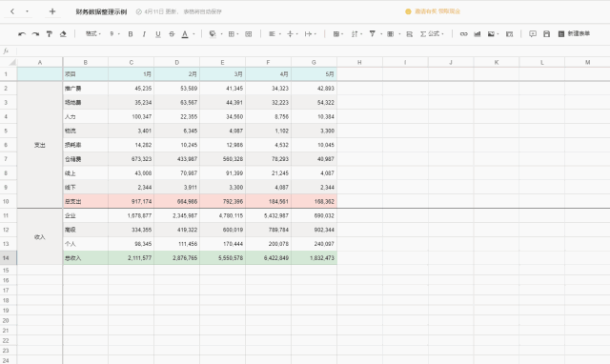Toggle strikethrough formatting

tap(172, 34)
